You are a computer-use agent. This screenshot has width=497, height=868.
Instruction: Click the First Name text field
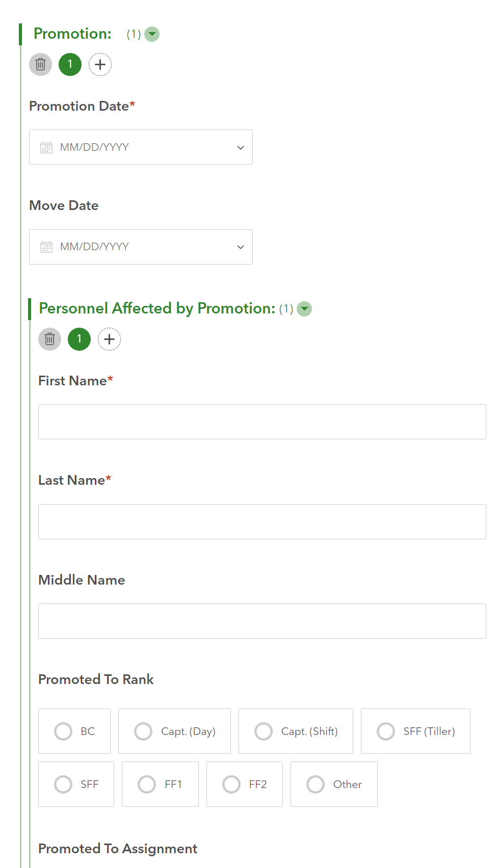tap(262, 422)
